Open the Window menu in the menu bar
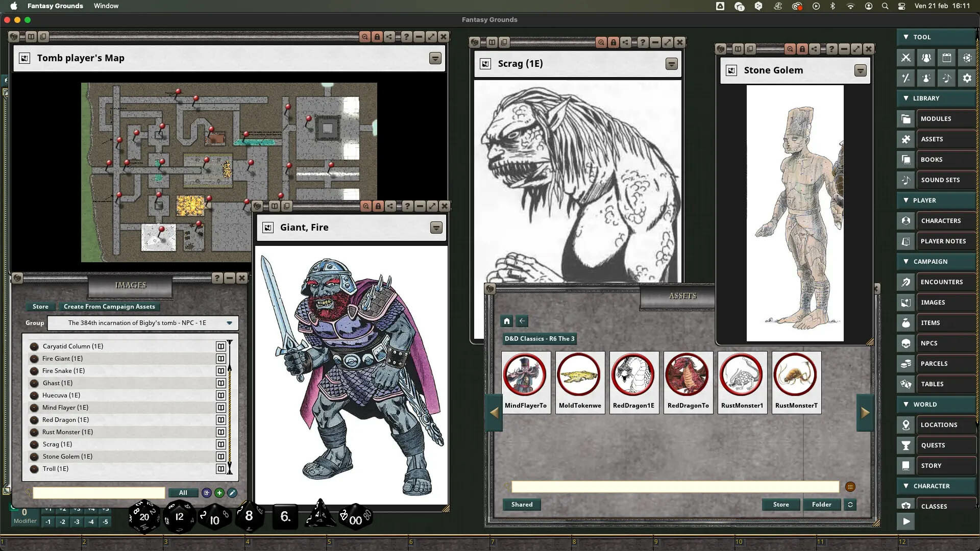Image resolution: width=980 pixels, height=551 pixels. pos(106,6)
